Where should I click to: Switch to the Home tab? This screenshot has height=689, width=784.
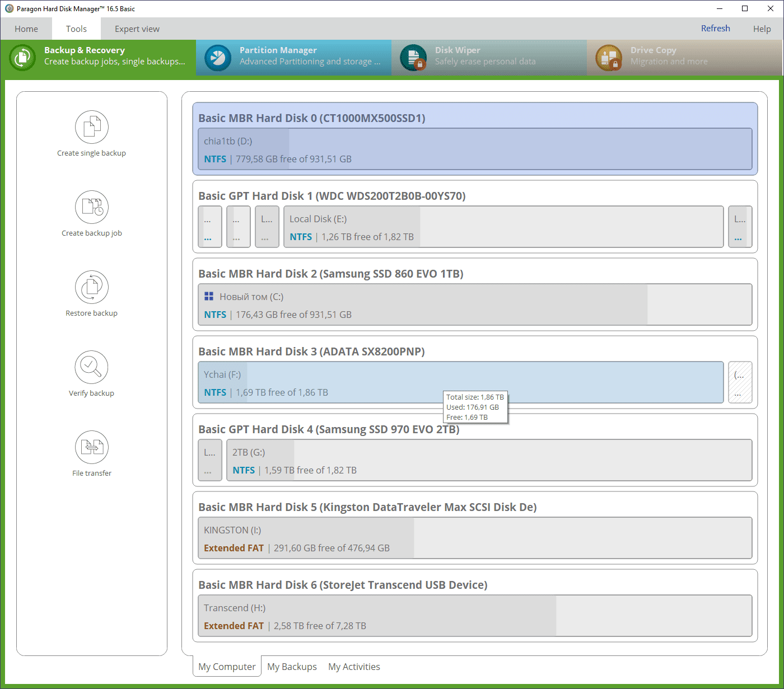pyautogui.click(x=26, y=29)
